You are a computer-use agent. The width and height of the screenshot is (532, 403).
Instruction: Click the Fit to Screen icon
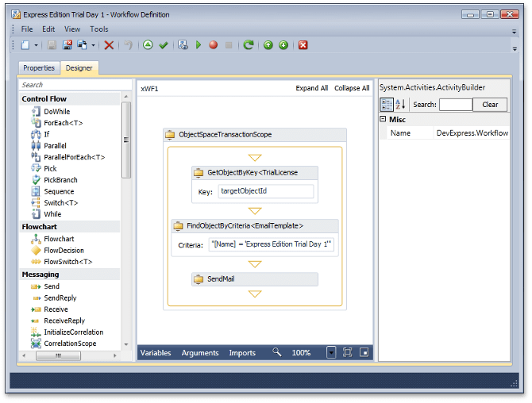[x=348, y=352]
